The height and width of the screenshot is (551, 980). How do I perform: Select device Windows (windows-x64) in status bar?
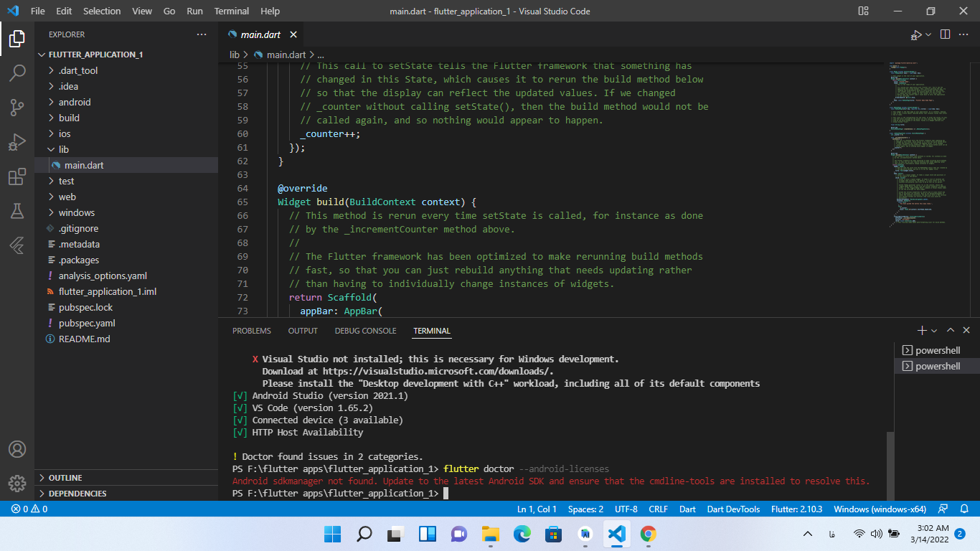(880, 509)
